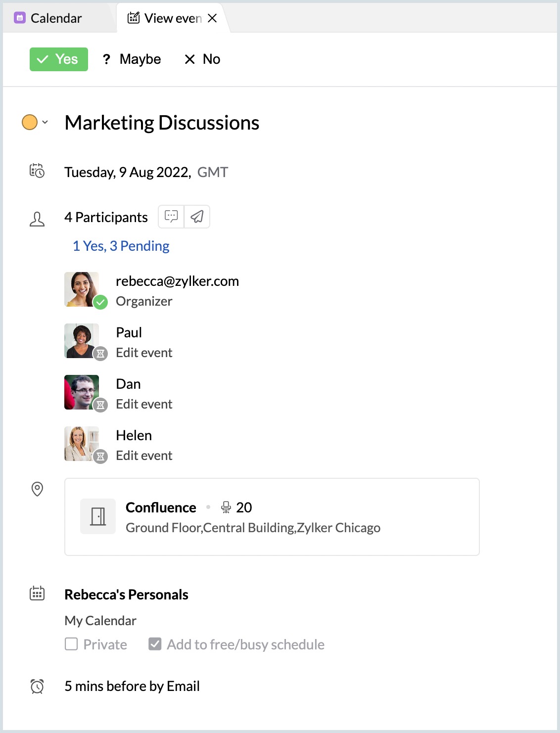Viewport: 560px width, 733px height.
Task: Open Paul's Edit event permission dropdown
Action: [x=144, y=353]
